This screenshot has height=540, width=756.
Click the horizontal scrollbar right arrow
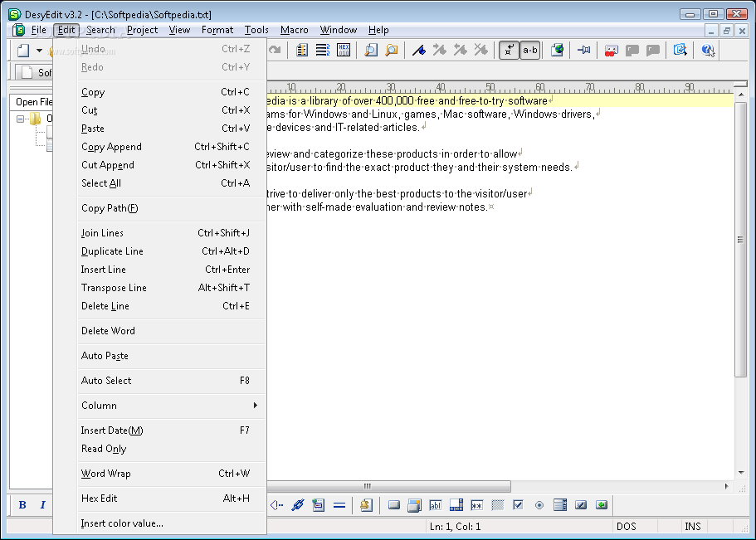point(727,486)
